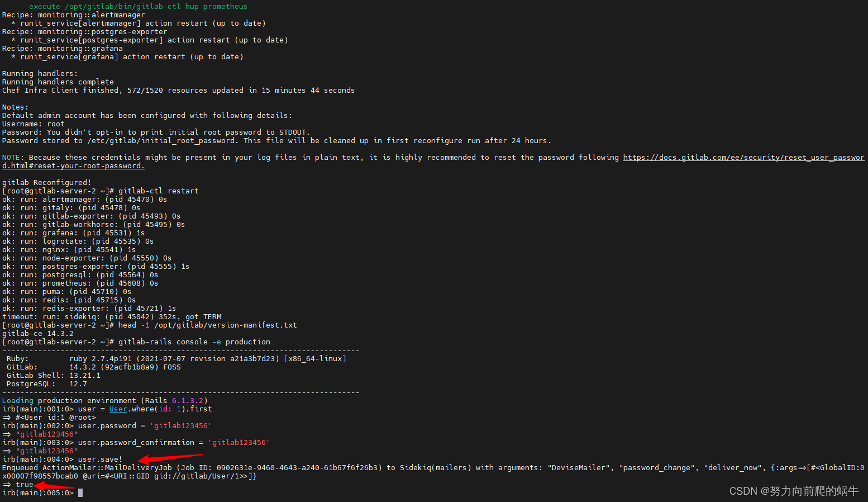868x502 pixels.
Task: Click the 'gitlab Reconfigured!' text line
Action: click(x=46, y=183)
